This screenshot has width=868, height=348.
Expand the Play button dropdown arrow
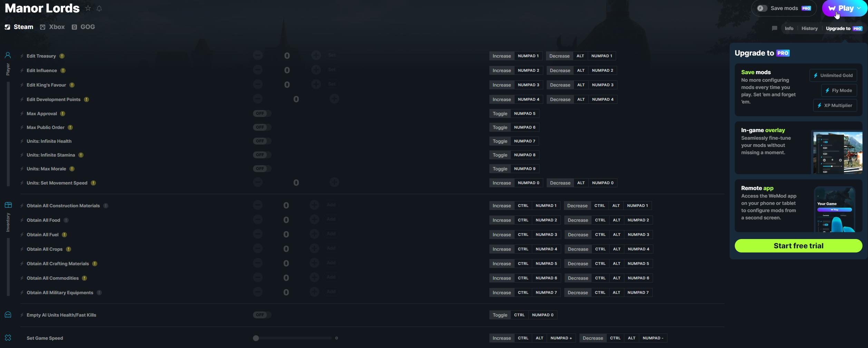859,8
